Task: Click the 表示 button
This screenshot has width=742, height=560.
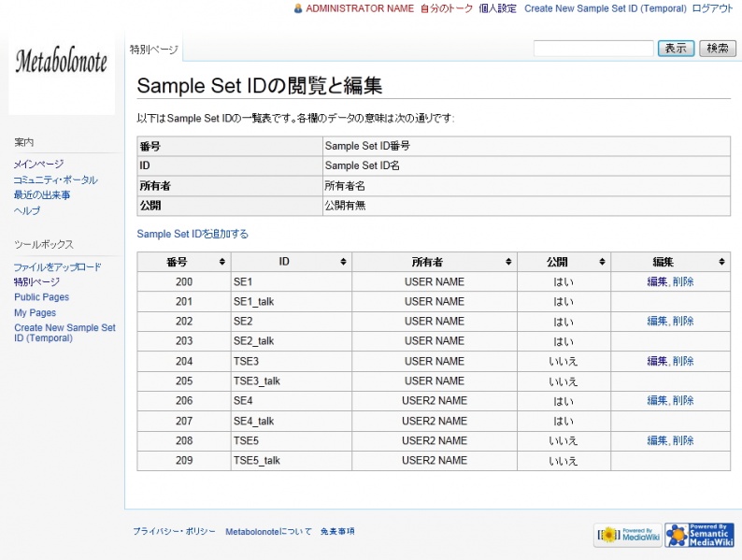Action: pos(676,49)
